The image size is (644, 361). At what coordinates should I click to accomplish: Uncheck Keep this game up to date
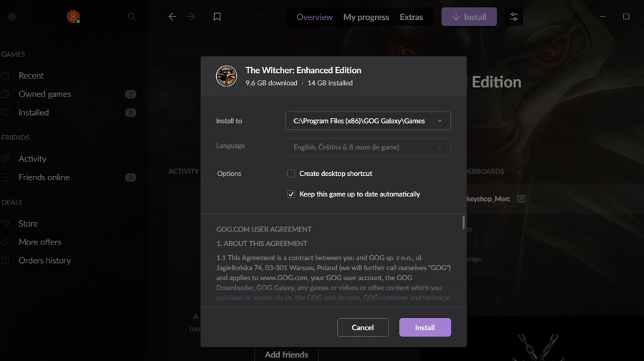[x=291, y=194]
